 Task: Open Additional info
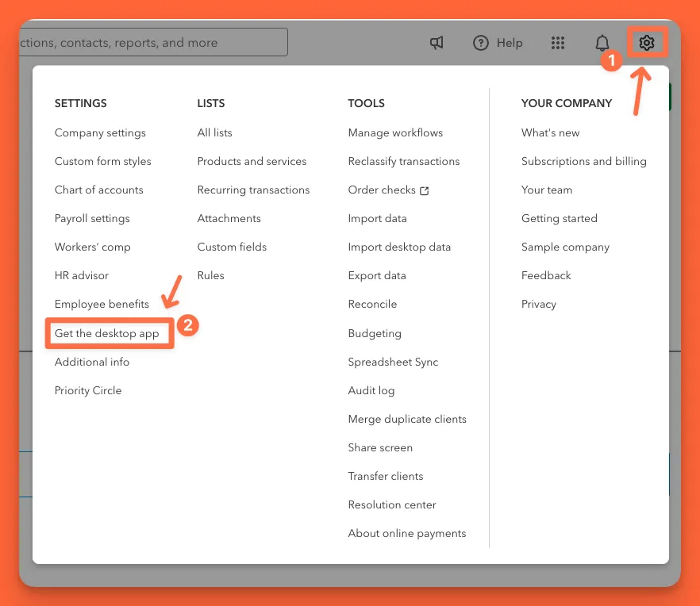(92, 362)
